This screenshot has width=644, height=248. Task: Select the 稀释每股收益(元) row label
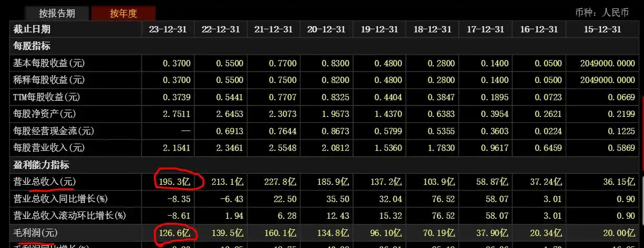(49, 80)
